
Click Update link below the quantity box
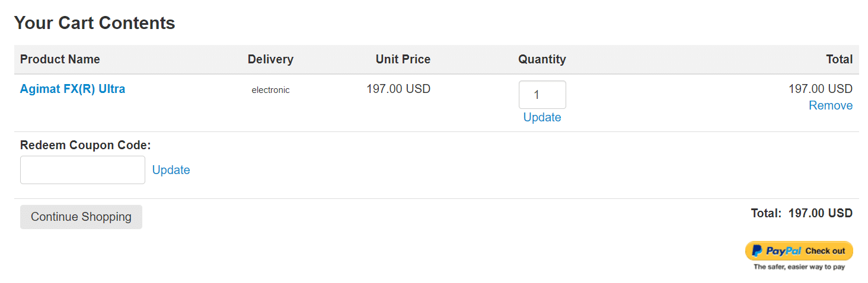(542, 117)
